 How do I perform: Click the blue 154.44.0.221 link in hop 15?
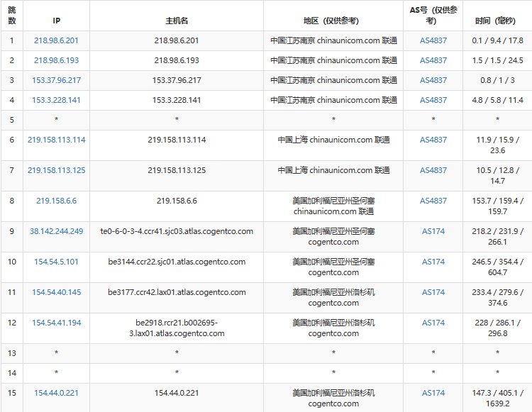pyautogui.click(x=56, y=393)
